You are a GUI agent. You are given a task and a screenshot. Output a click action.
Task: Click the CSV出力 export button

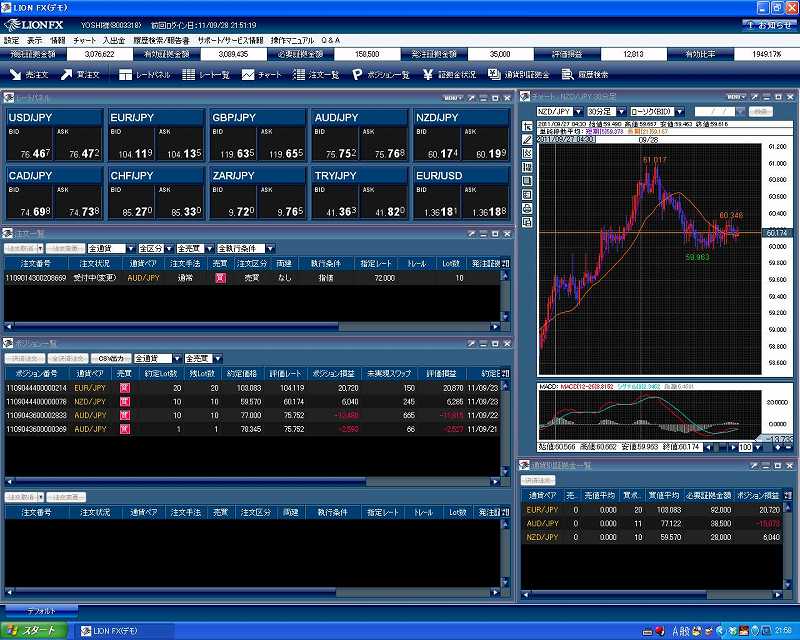coord(110,358)
